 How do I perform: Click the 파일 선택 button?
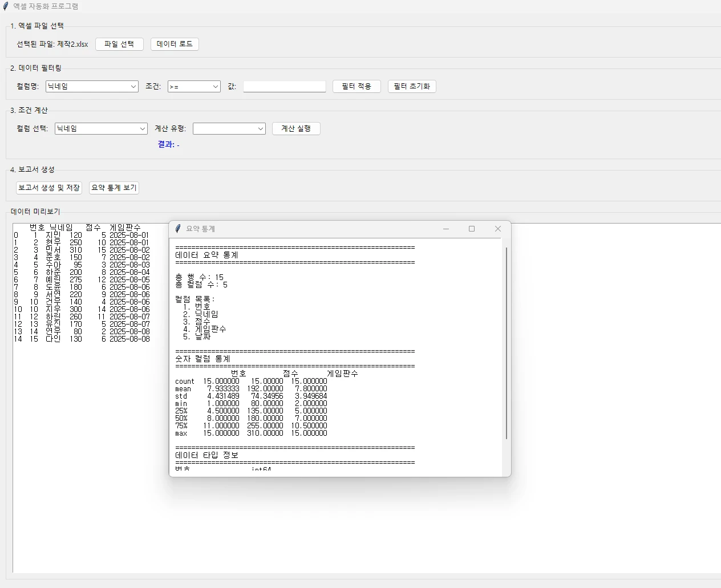point(119,44)
